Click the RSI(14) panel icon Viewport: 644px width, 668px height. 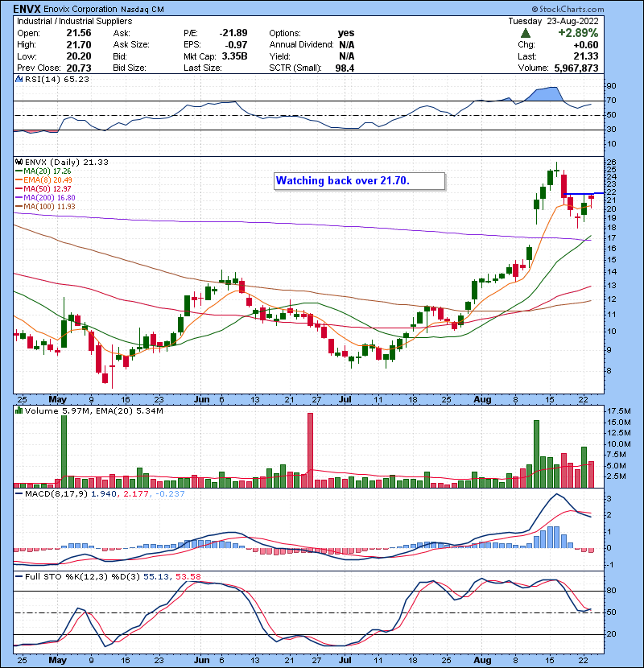[19, 79]
